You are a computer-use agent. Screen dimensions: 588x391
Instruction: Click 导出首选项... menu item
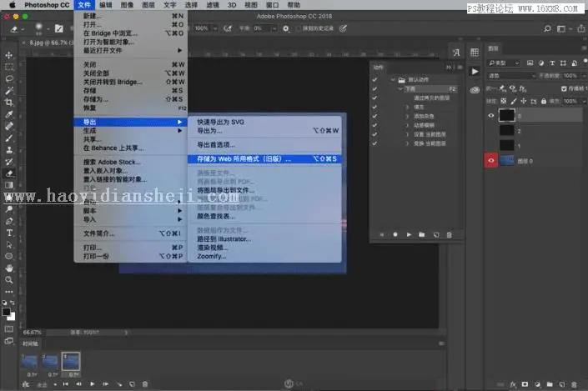(264, 145)
